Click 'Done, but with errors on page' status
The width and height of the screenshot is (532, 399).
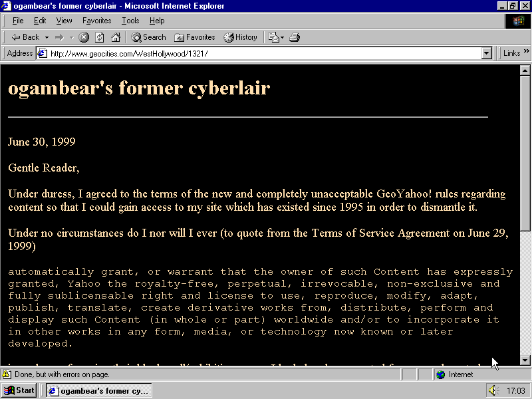coord(62,374)
